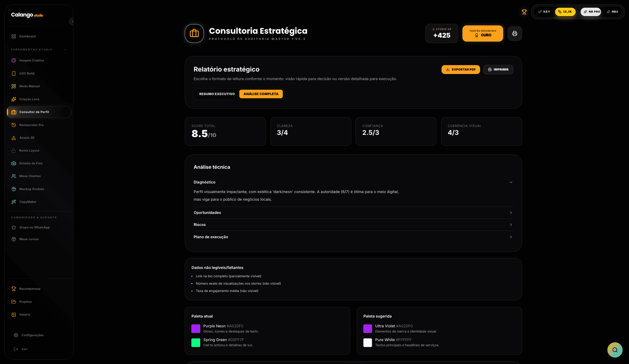This screenshot has width=629, height=364.
Task: Expand the Oportunidades section
Action: (x=353, y=213)
